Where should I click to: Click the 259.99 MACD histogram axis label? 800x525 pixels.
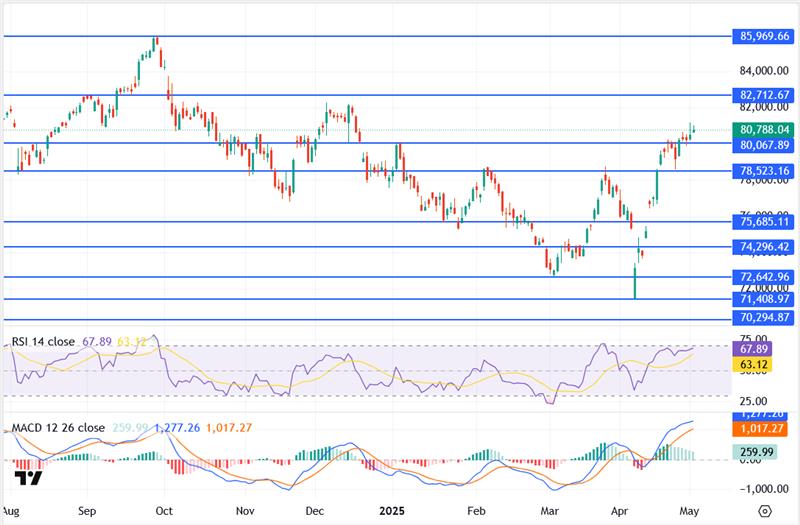coord(759,452)
